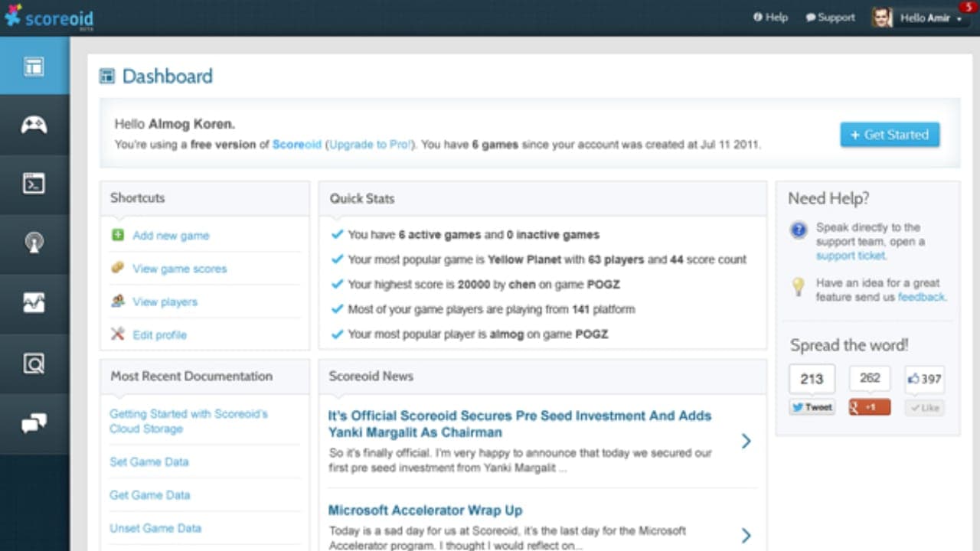Viewport: 980px width, 551px height.
Task: Click the Scoreoid logo
Action: click(48, 17)
